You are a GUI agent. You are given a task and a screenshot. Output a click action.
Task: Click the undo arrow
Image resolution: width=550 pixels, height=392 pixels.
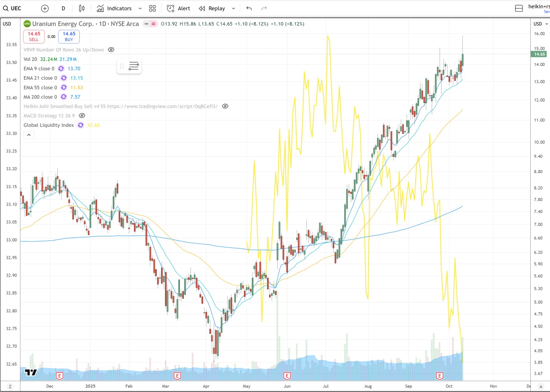coord(249,8)
